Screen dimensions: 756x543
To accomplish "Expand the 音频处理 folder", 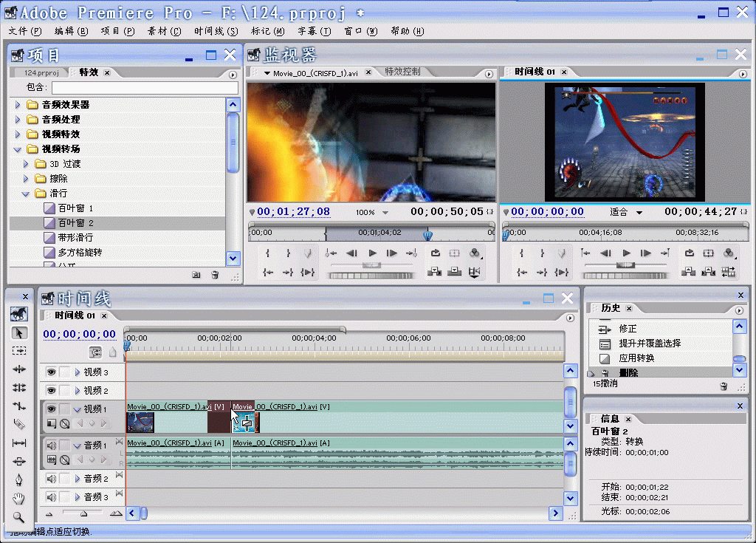I will pos(18,119).
